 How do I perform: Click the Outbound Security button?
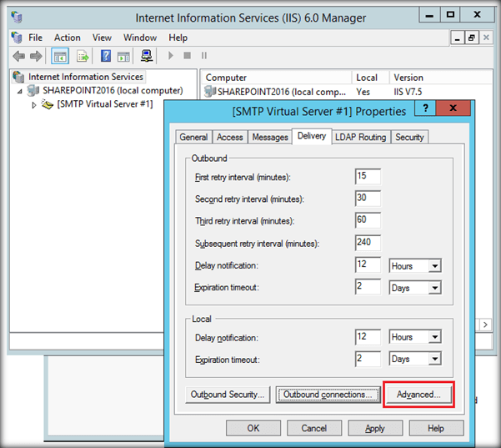(228, 395)
